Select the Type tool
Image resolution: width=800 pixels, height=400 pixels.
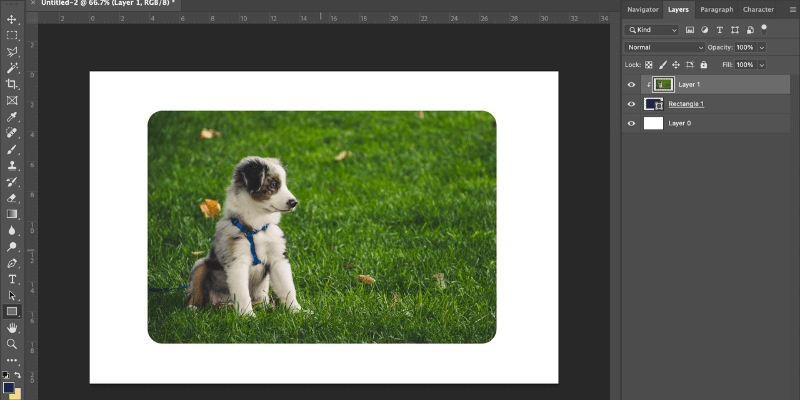[x=12, y=279]
